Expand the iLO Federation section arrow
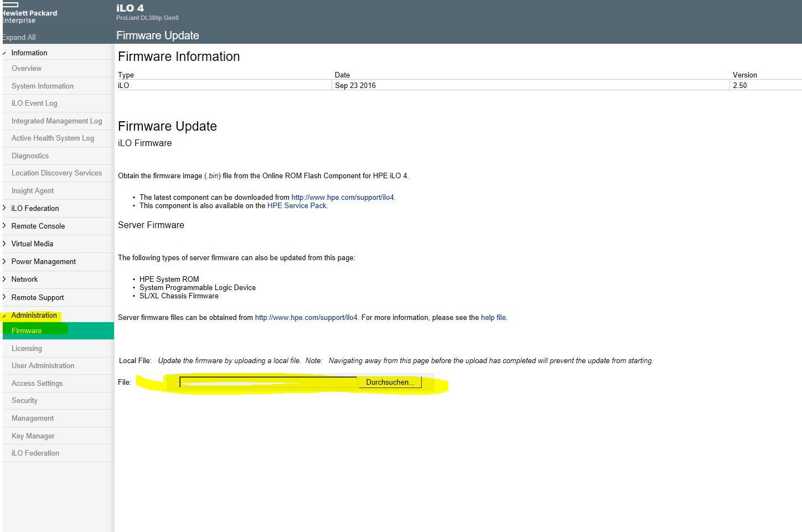The width and height of the screenshot is (802, 532). click(4, 208)
